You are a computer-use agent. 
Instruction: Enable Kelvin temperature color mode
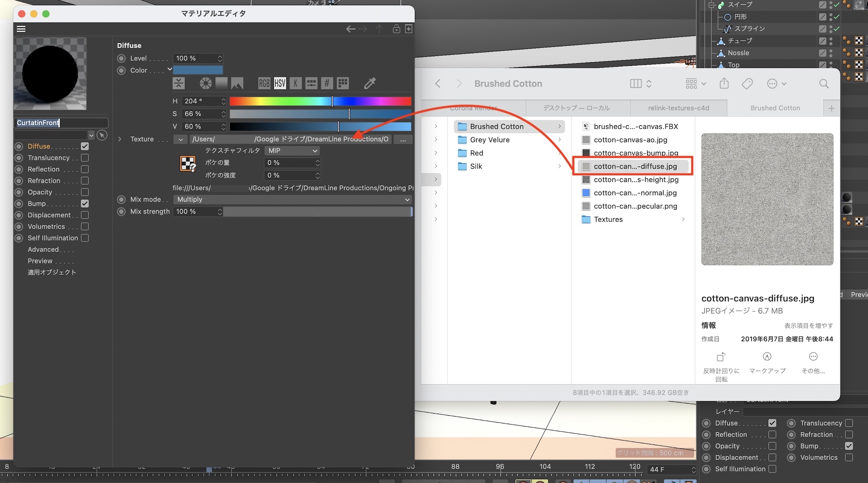click(296, 83)
